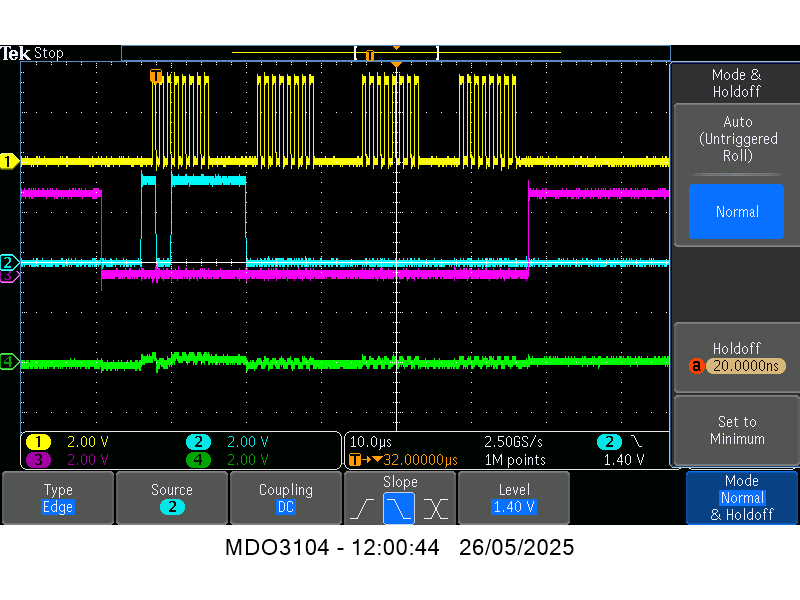Select the Mode & Holdoff panel header
This screenshot has width=800, height=600.
point(738,82)
